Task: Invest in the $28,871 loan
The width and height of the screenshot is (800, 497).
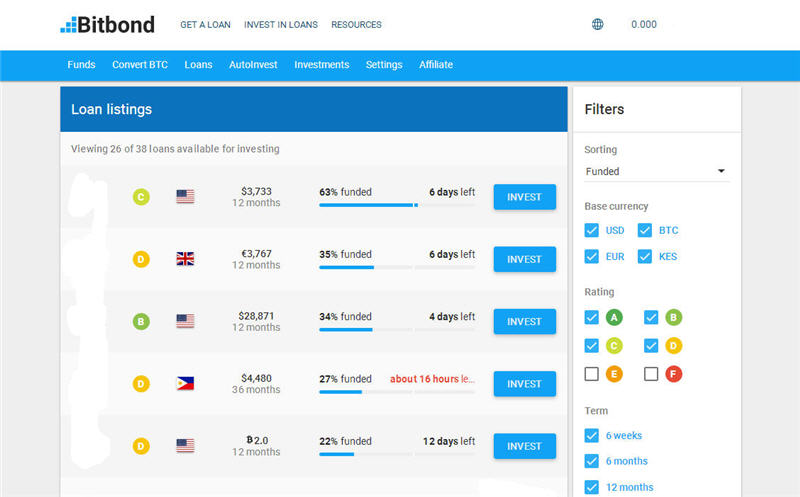Action: [524, 321]
